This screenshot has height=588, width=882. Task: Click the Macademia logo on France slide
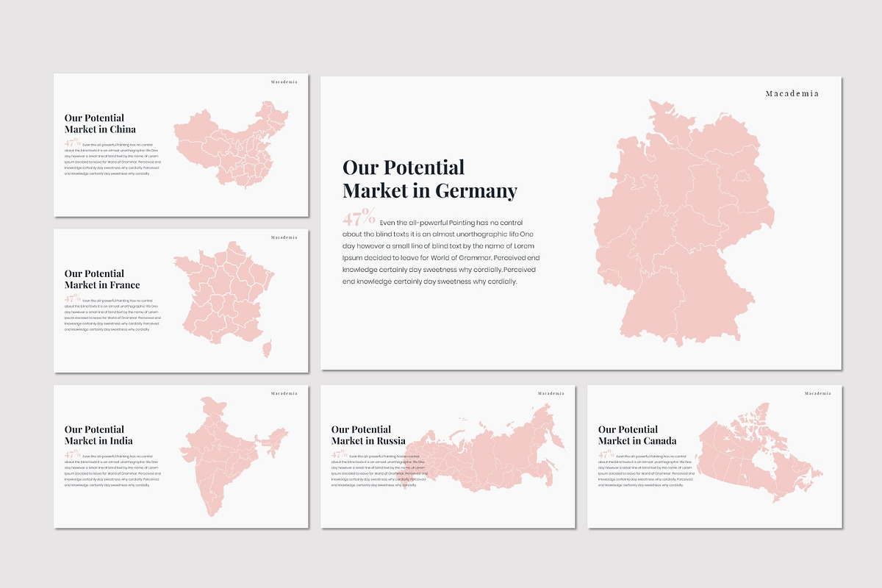pyautogui.click(x=284, y=237)
